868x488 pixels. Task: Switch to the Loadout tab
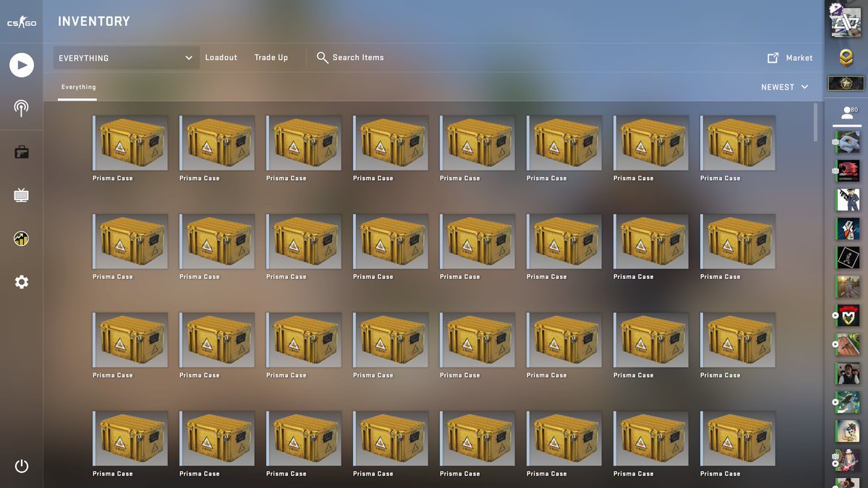pyautogui.click(x=221, y=58)
